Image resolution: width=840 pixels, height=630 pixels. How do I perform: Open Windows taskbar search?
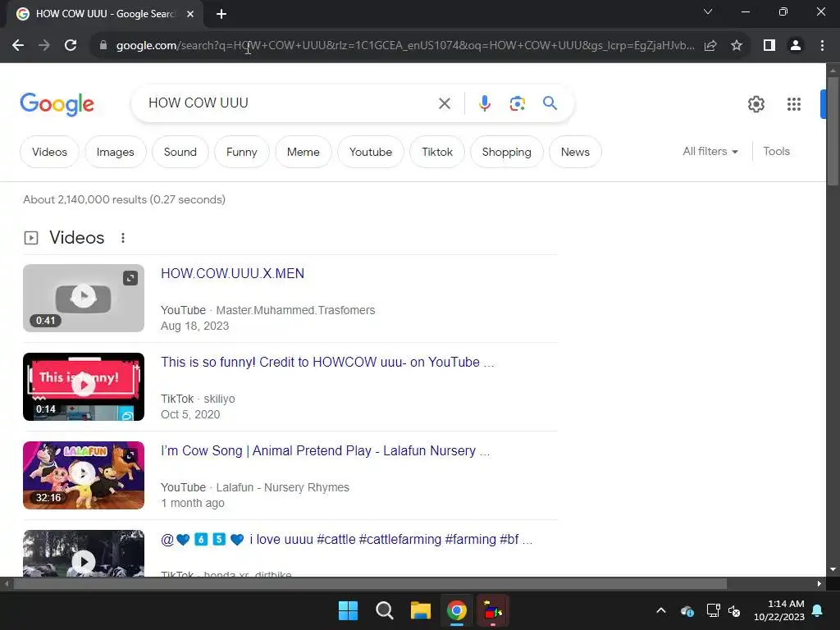click(x=384, y=610)
